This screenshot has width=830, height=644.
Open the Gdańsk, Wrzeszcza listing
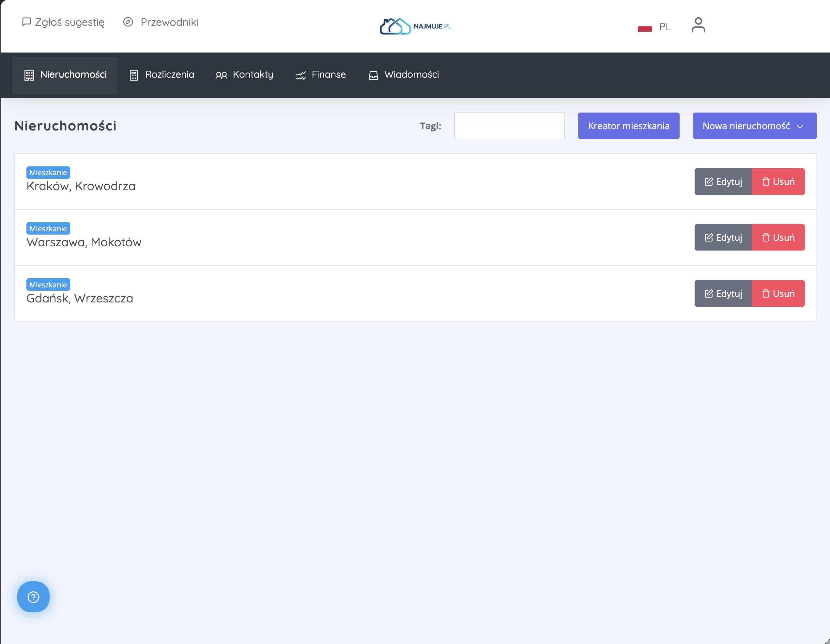click(80, 298)
